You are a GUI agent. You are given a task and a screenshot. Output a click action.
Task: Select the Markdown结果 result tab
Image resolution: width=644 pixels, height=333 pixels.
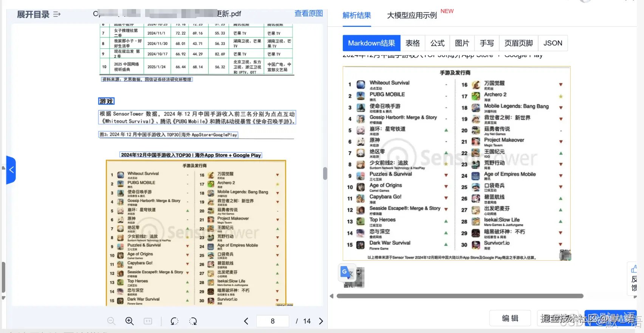click(x=372, y=43)
